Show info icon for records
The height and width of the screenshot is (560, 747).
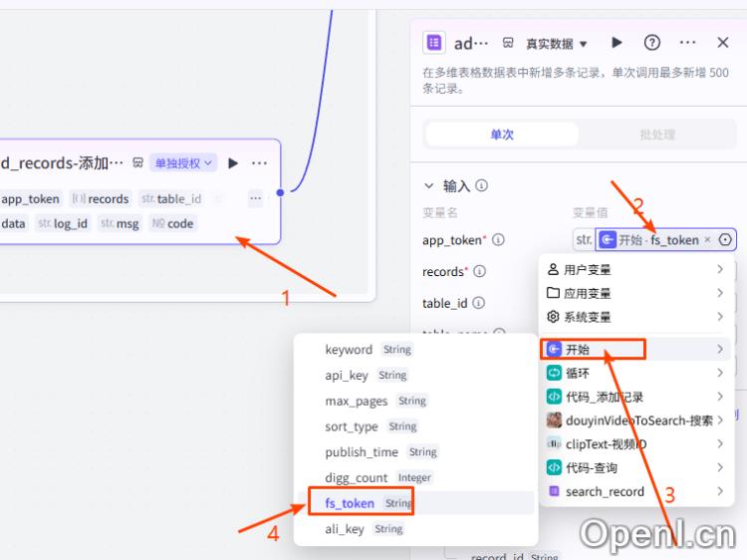[x=479, y=271]
